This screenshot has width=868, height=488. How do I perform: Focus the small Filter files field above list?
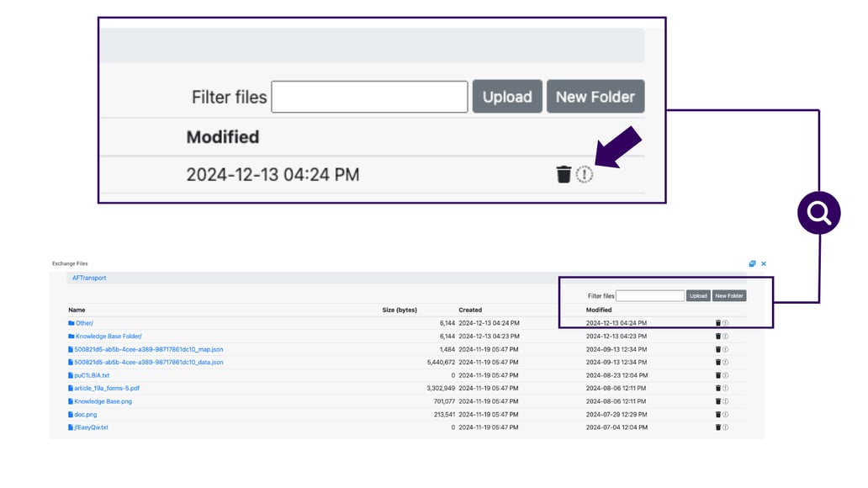(x=650, y=296)
